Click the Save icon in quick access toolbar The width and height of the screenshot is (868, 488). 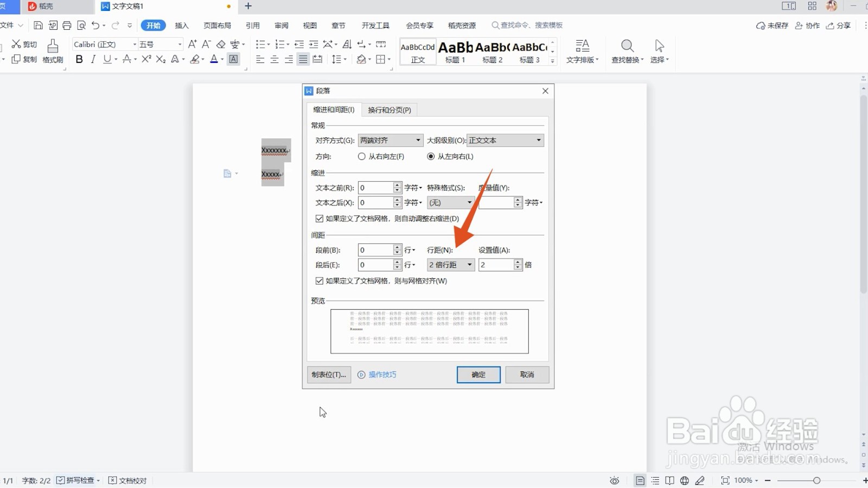pos(38,25)
